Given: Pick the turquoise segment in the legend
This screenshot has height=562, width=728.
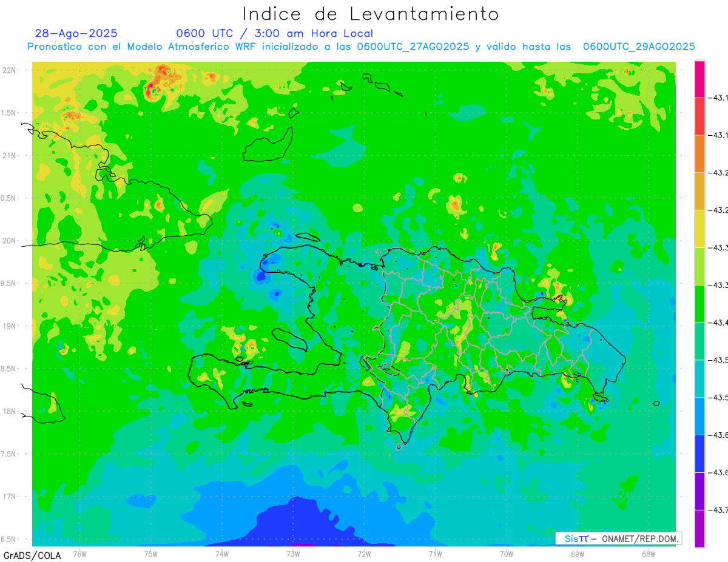Looking at the screenshot, I should tap(699, 379).
